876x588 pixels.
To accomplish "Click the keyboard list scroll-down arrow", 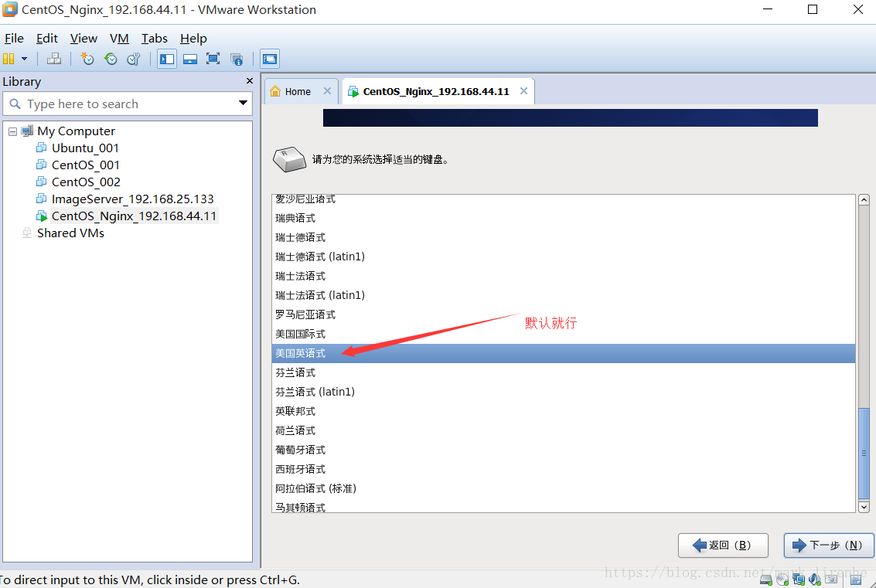I will pos(864,507).
